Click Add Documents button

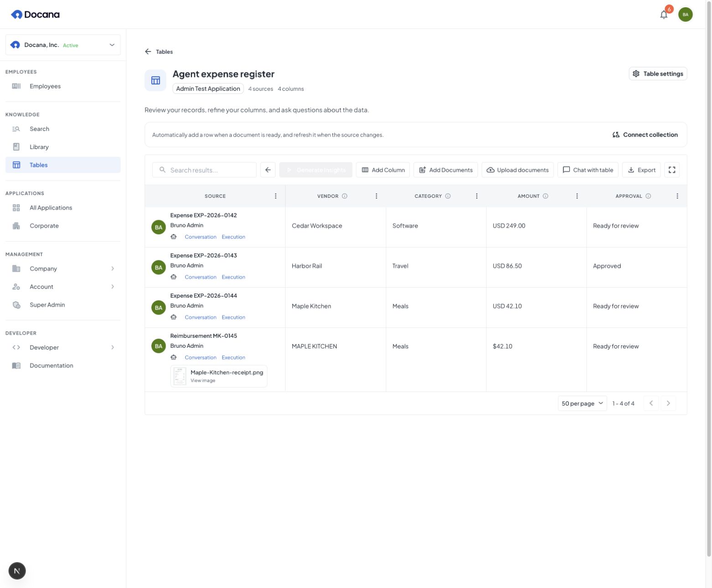446,170
